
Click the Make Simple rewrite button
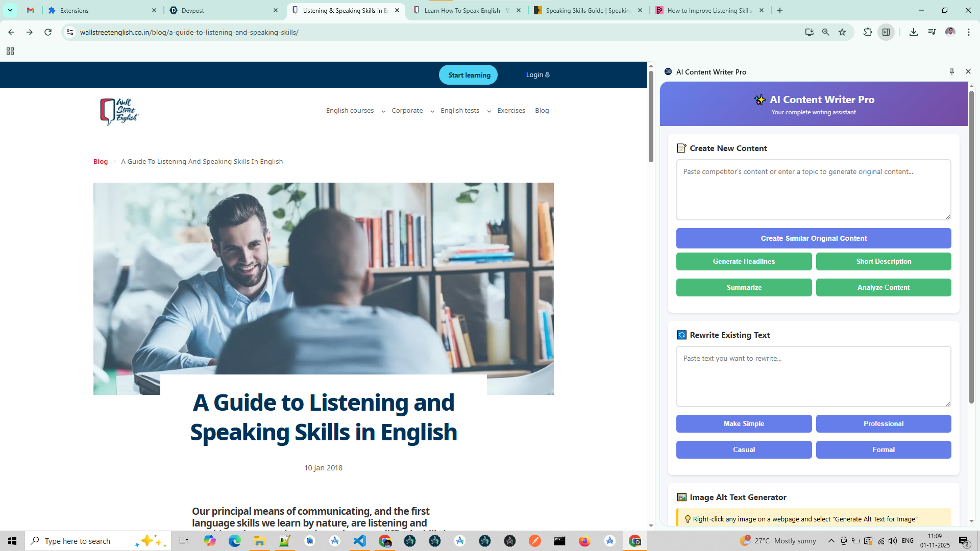(744, 423)
